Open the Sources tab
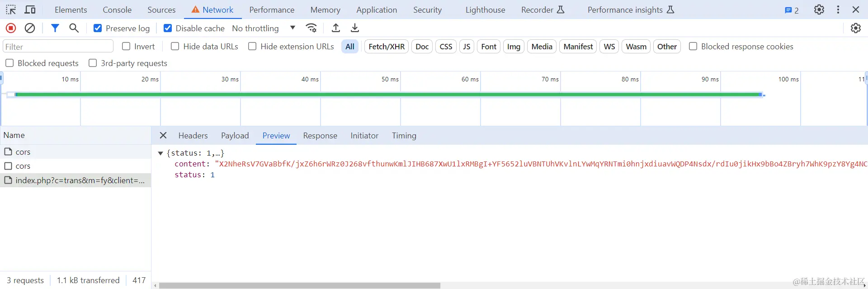Image resolution: width=868 pixels, height=289 pixels. [x=161, y=9]
